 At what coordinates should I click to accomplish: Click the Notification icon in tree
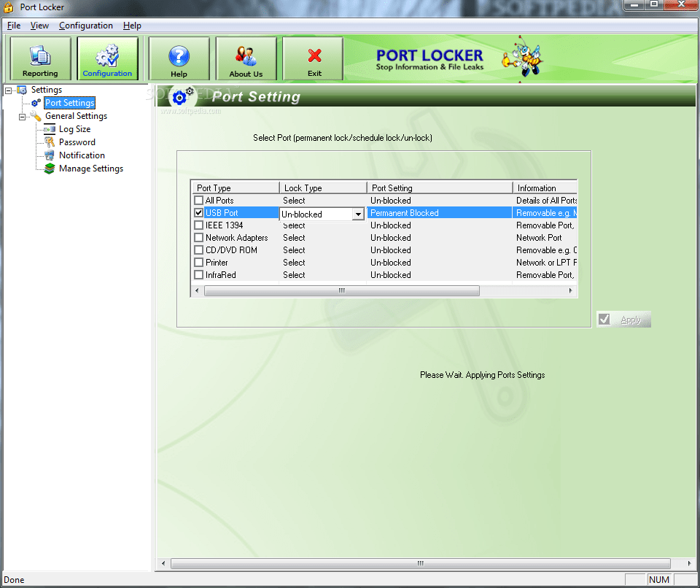[50, 155]
